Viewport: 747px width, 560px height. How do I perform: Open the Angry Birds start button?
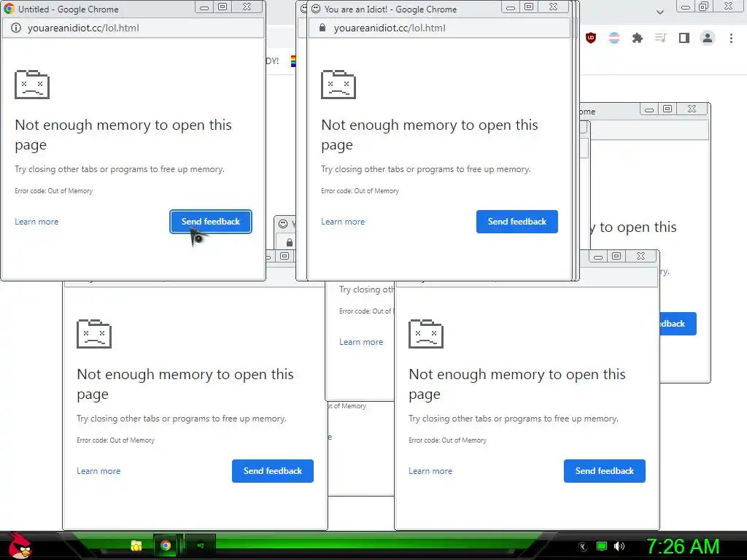[19, 545]
